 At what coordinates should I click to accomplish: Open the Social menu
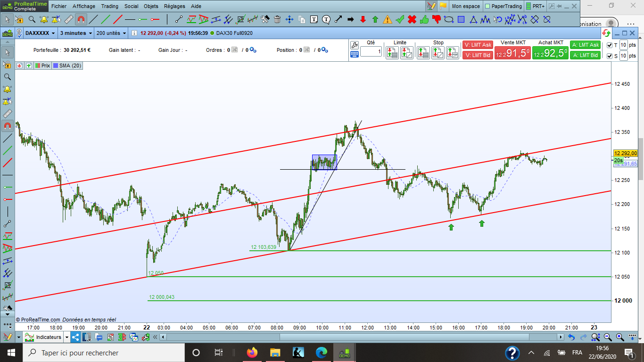pyautogui.click(x=132, y=6)
